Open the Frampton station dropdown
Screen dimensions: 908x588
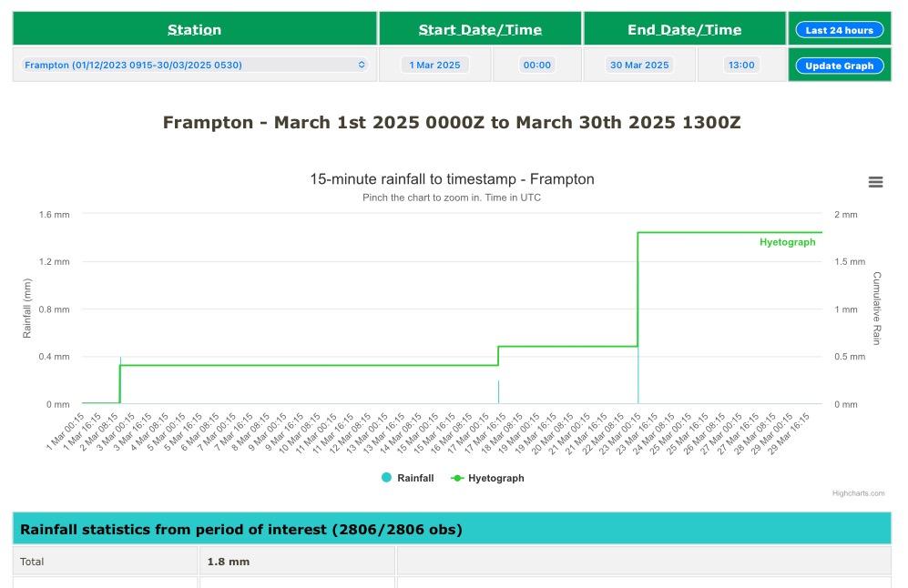(194, 66)
